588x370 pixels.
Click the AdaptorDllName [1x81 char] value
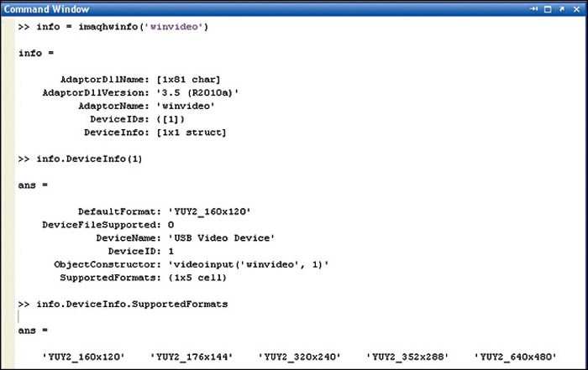(188, 80)
